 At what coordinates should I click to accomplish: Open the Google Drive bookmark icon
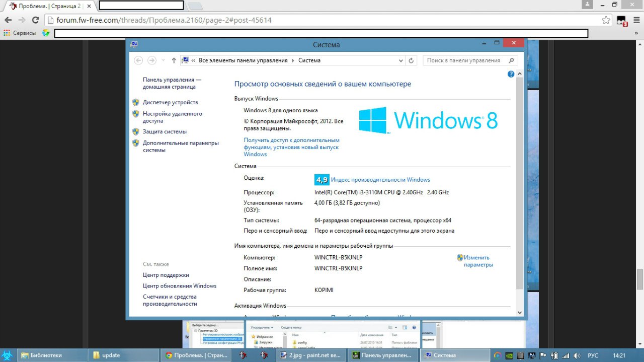(x=46, y=33)
